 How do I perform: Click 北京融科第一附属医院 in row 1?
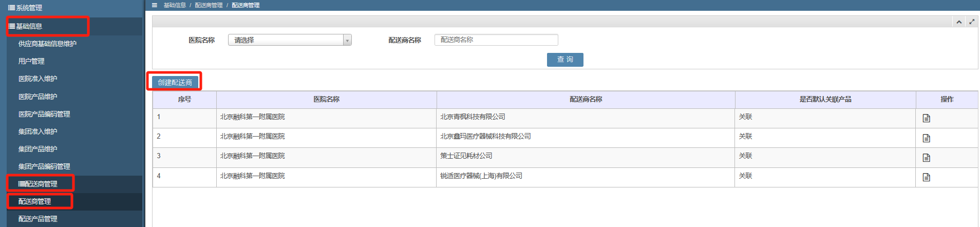253,117
